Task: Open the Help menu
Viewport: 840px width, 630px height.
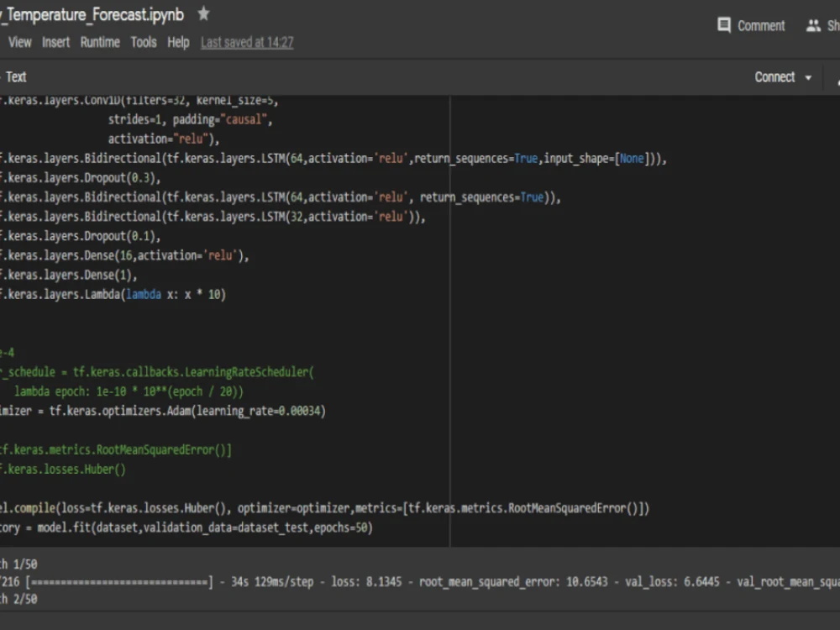Action: (x=178, y=42)
